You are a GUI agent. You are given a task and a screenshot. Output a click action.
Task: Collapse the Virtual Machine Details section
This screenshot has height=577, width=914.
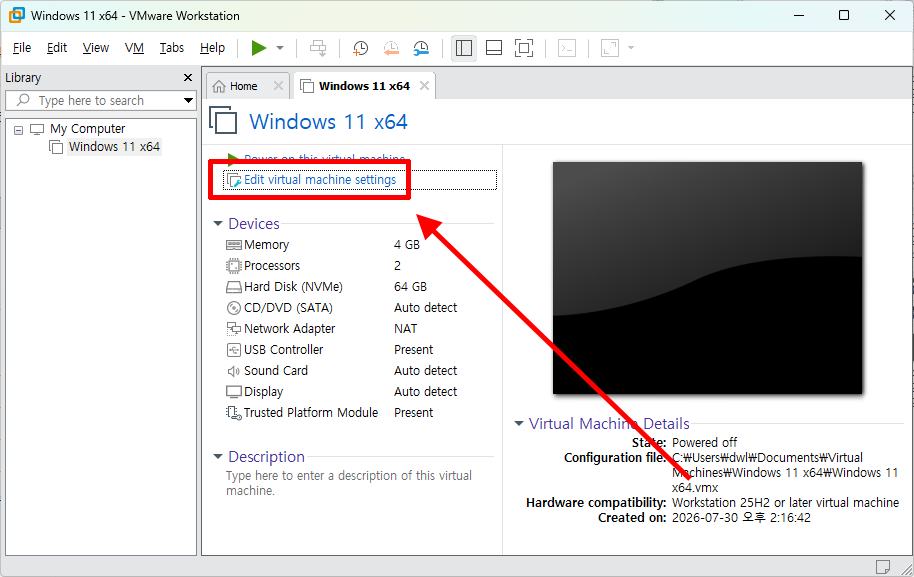pos(519,424)
